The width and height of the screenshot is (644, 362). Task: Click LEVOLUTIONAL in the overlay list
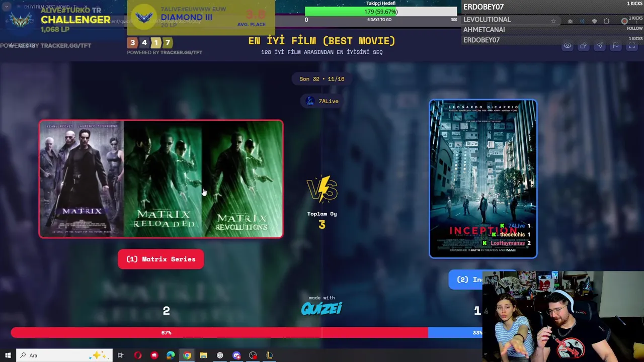click(x=487, y=20)
